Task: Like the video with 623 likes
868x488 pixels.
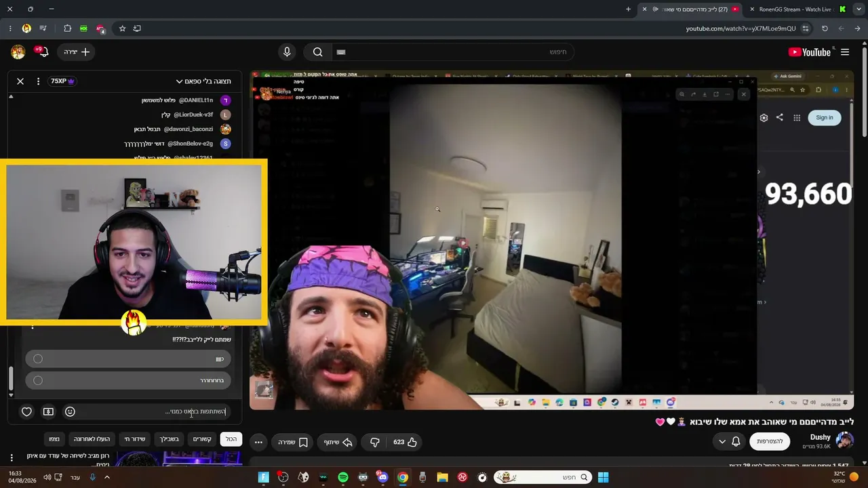Action: pyautogui.click(x=405, y=442)
